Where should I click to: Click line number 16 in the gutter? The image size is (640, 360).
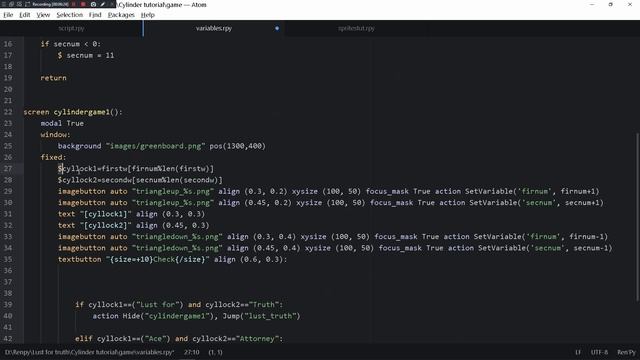coord(8,44)
